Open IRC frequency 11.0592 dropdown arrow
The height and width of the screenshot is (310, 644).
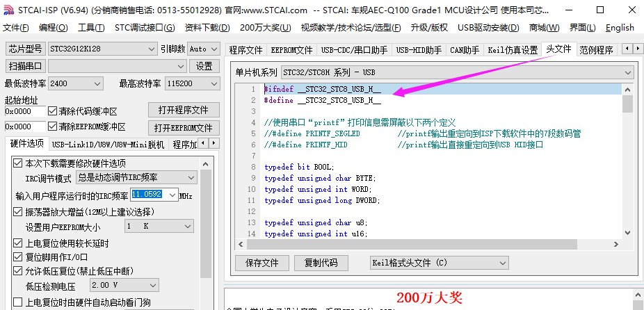click(172, 195)
